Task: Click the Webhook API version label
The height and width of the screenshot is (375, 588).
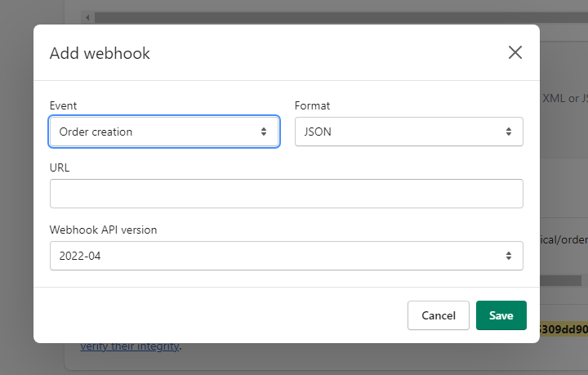Action: click(103, 230)
